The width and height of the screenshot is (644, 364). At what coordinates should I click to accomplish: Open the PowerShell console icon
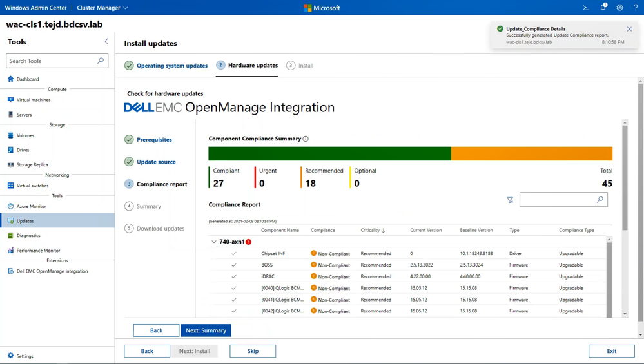tap(586, 8)
